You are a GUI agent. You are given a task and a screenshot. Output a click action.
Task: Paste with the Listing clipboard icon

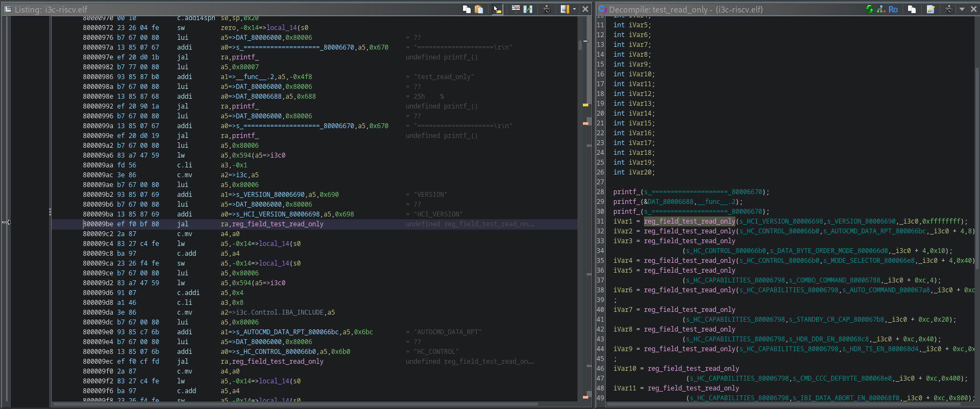pyautogui.click(x=479, y=9)
